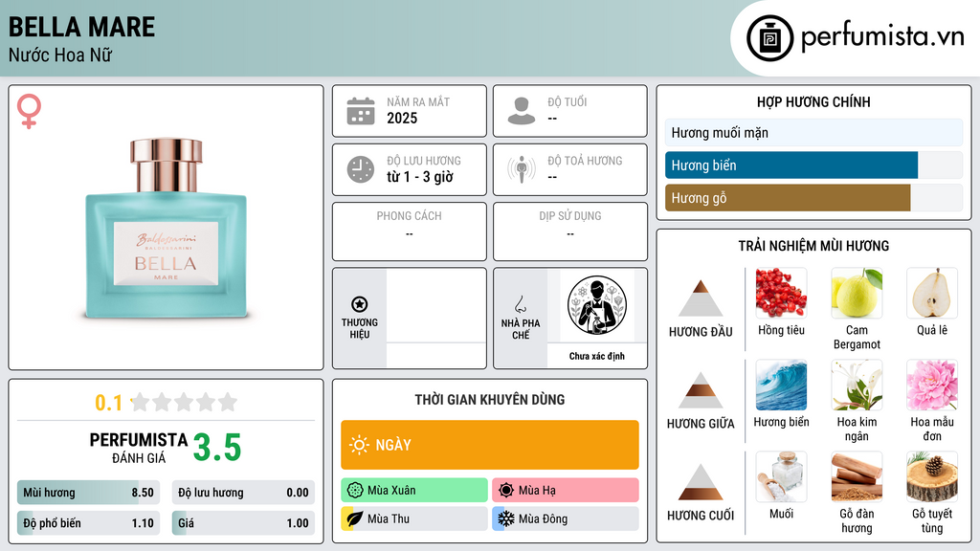
Task: Select the Quả lê pear note image
Action: pyautogui.click(x=932, y=293)
